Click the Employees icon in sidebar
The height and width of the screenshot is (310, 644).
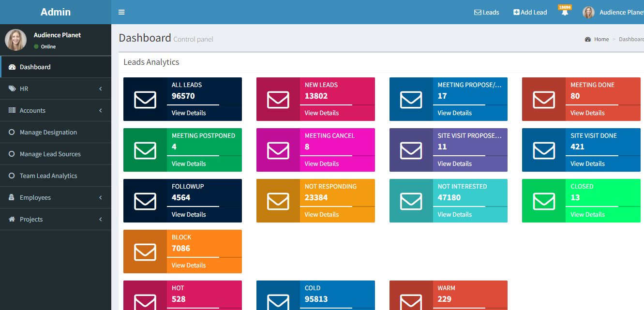point(12,198)
